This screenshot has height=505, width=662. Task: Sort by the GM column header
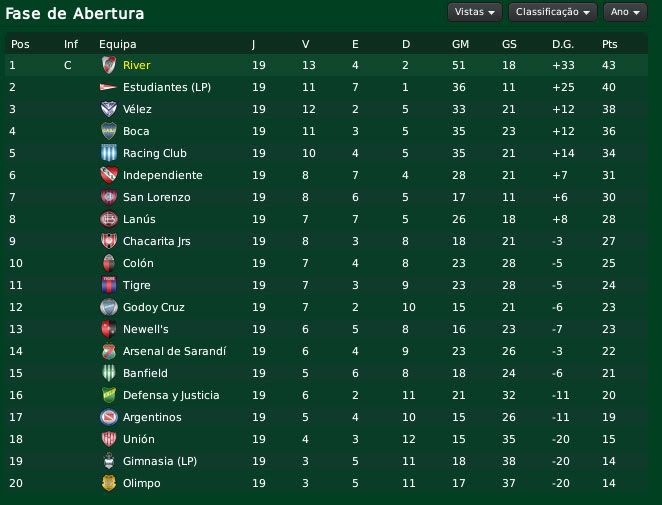pyautogui.click(x=461, y=44)
